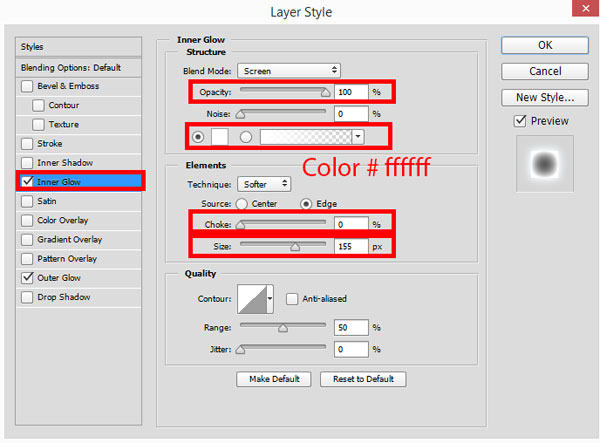Click the Choke value field
The width and height of the screenshot is (600, 443).
351,224
